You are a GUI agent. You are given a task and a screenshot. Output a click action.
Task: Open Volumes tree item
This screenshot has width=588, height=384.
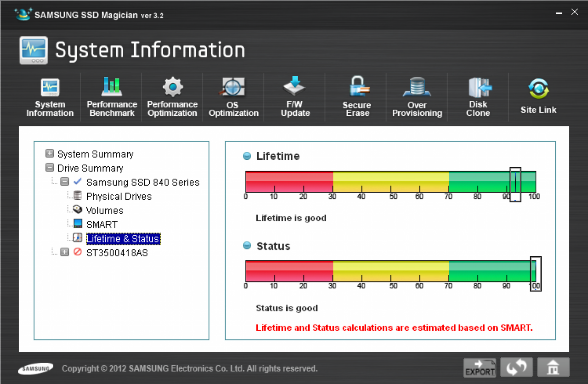(x=105, y=211)
